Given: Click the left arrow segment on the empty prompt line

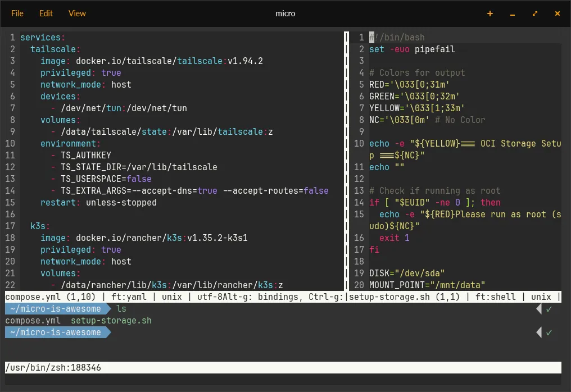Looking at the screenshot, I should [x=539, y=332].
